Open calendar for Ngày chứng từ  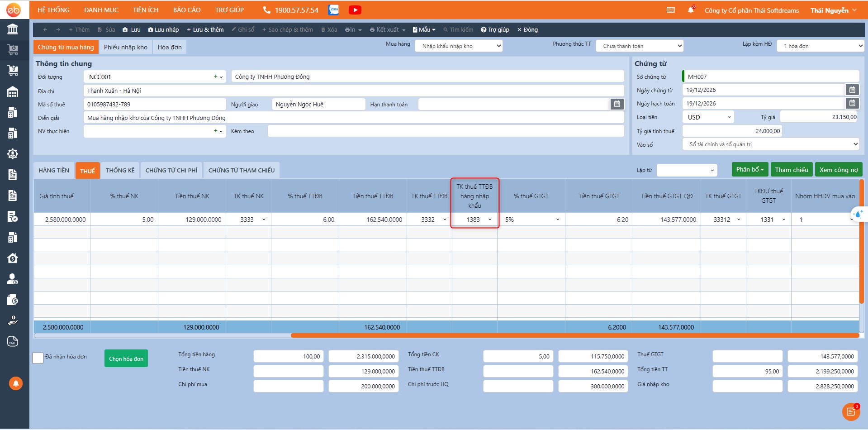(x=852, y=90)
